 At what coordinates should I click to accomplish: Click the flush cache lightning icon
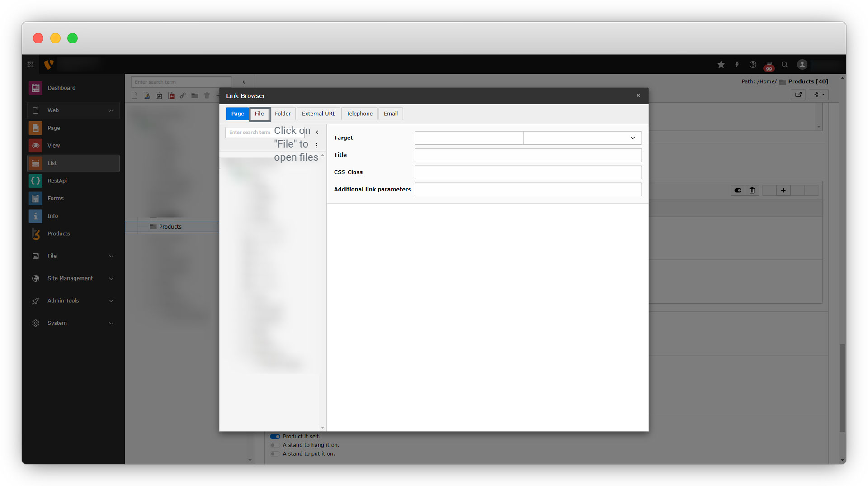pyautogui.click(x=737, y=65)
